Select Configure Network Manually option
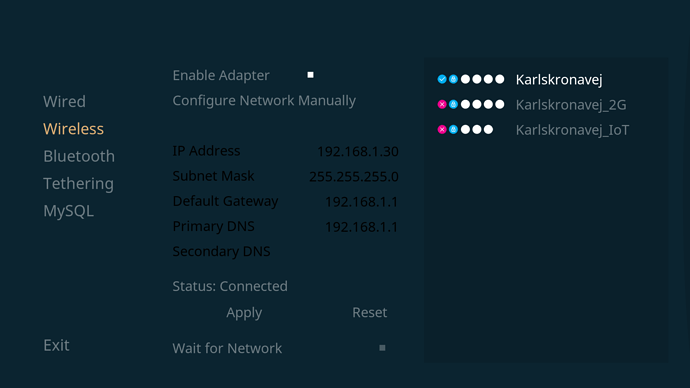 (x=264, y=101)
